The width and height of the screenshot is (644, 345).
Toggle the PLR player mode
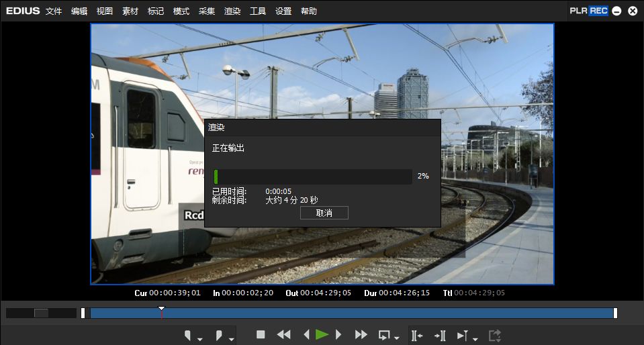(578, 11)
